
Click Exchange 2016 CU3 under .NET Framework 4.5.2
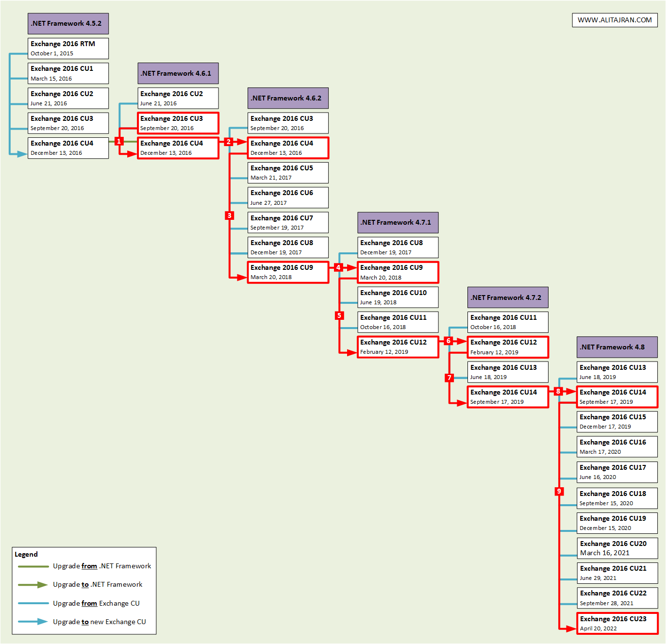(x=68, y=123)
